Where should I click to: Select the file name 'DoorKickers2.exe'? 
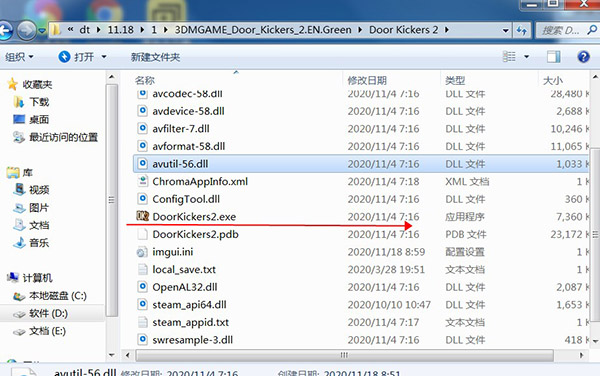(x=194, y=216)
